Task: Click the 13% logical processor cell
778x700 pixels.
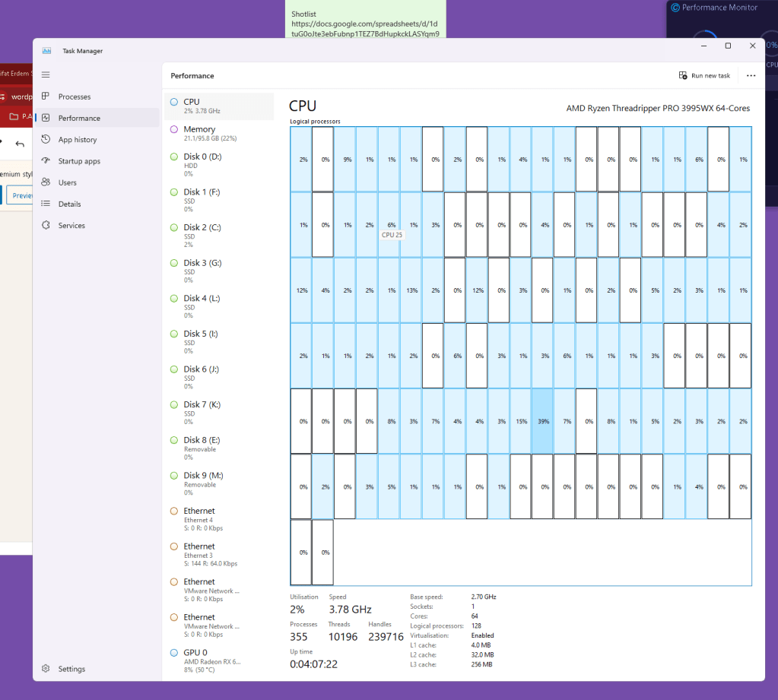Action: [x=412, y=290]
